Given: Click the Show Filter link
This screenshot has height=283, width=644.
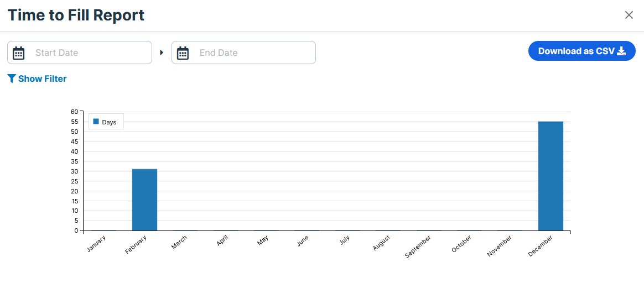Looking at the screenshot, I should click(x=42, y=78).
